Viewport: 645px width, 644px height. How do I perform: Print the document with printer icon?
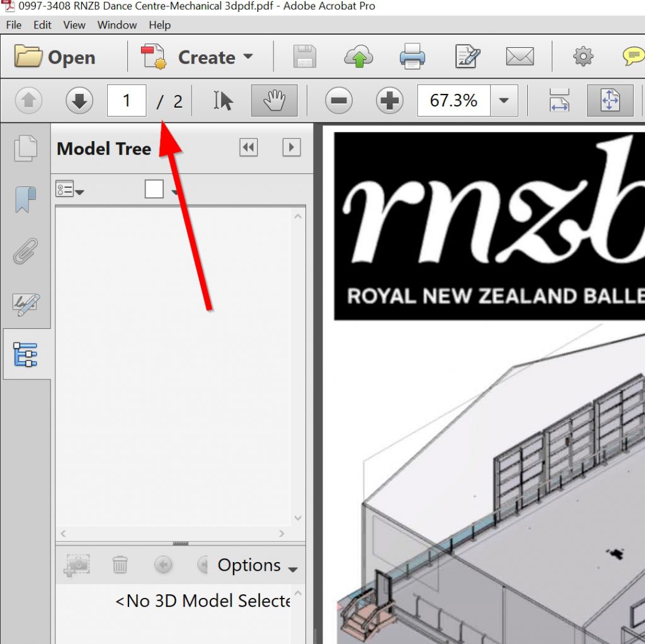(x=413, y=57)
